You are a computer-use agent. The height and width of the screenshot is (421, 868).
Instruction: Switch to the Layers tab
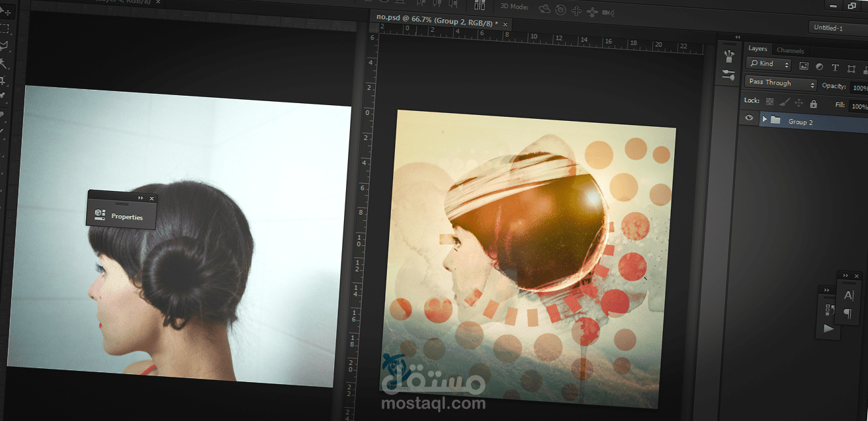pyautogui.click(x=758, y=49)
